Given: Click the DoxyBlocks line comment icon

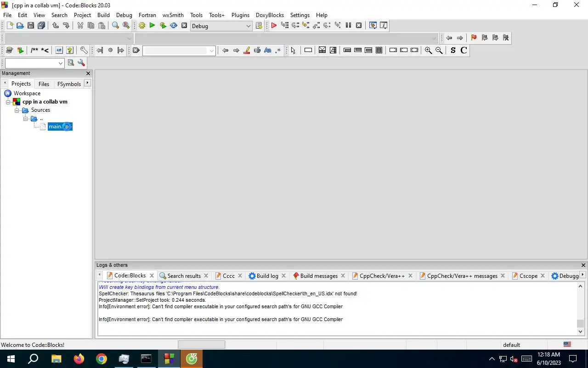Looking at the screenshot, I should point(45,50).
